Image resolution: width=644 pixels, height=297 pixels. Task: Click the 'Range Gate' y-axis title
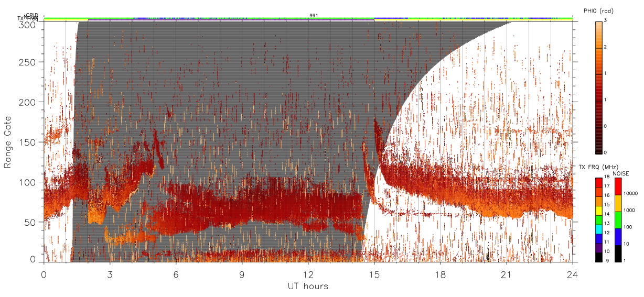[x=8, y=141]
